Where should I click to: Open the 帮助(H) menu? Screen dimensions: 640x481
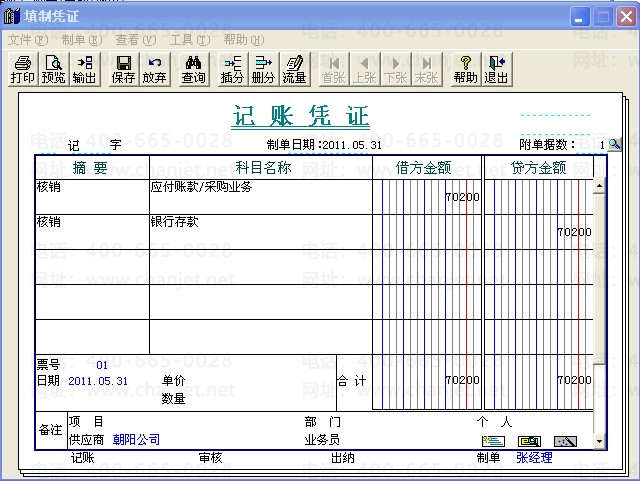244,40
